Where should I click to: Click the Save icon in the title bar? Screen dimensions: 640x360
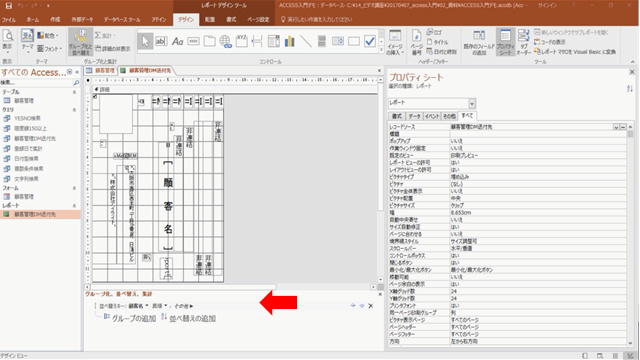pyautogui.click(x=9, y=6)
